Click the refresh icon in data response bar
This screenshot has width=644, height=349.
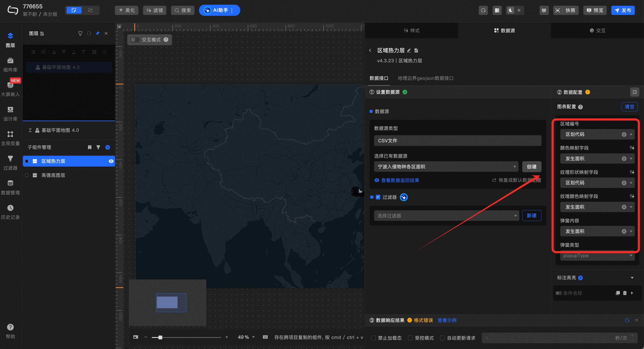627,320
